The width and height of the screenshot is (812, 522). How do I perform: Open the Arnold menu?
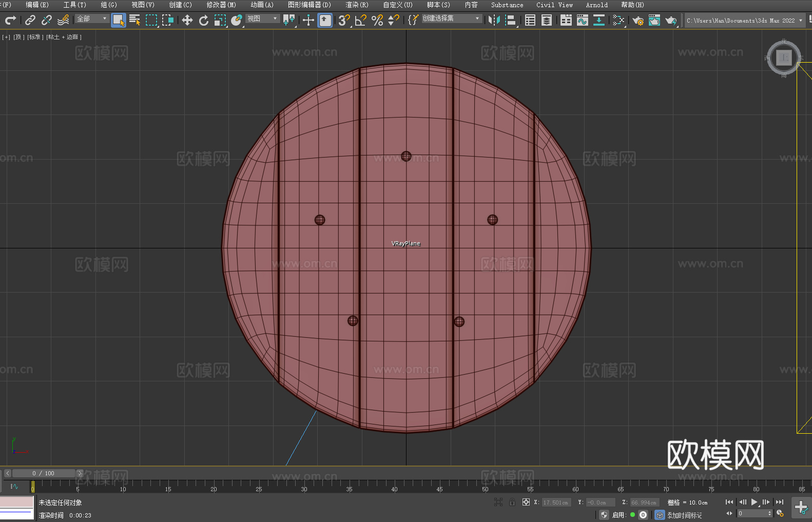click(x=596, y=5)
